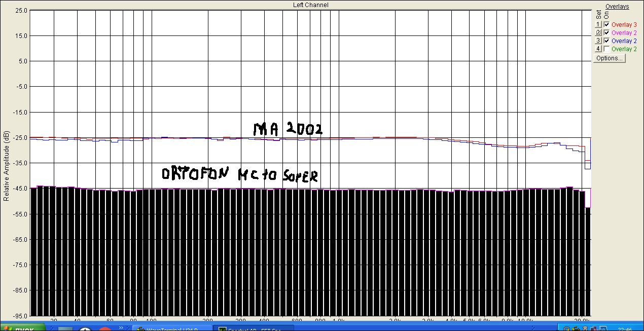The width and height of the screenshot is (644, 331).
Task: Disable the red Overlay 3 checkbox
Action: (606, 24)
